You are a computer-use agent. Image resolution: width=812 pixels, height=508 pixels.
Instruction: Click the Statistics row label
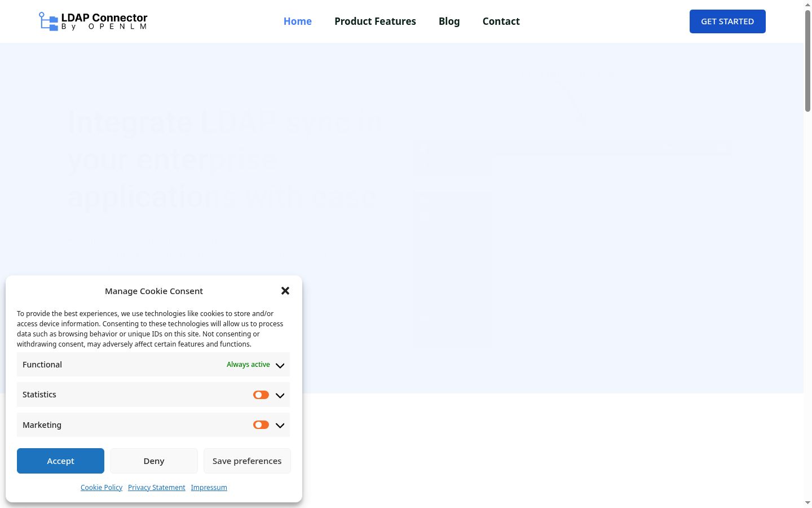tap(39, 395)
